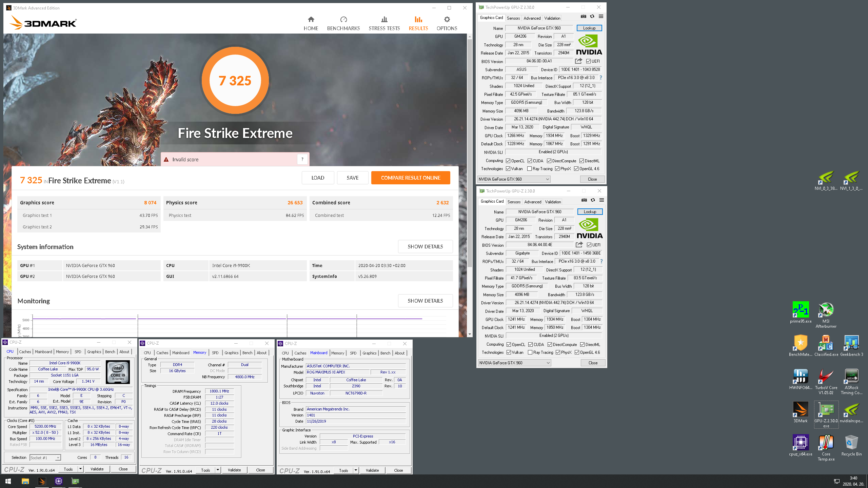Click LOAD button in 3DMark
This screenshot has height=488, width=868.
click(x=318, y=178)
